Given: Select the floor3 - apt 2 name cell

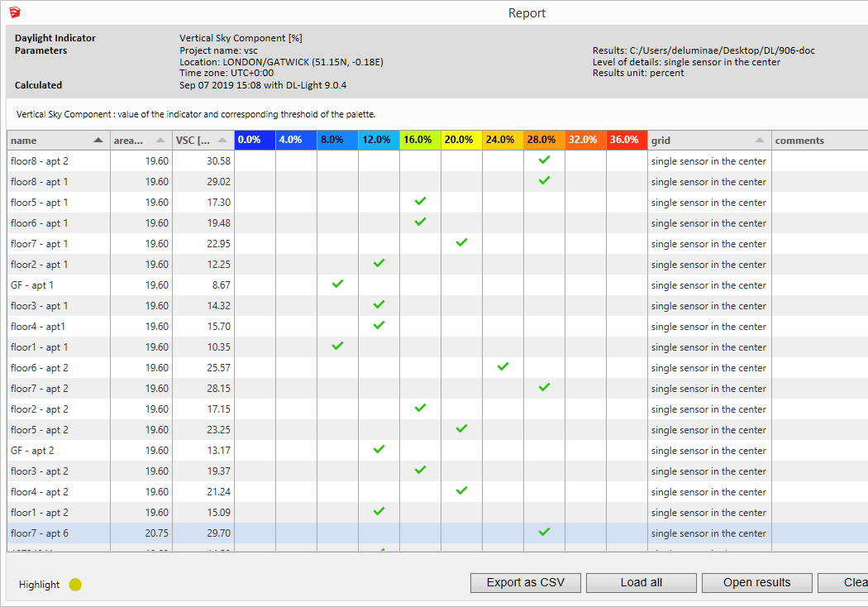Looking at the screenshot, I should click(59, 471).
